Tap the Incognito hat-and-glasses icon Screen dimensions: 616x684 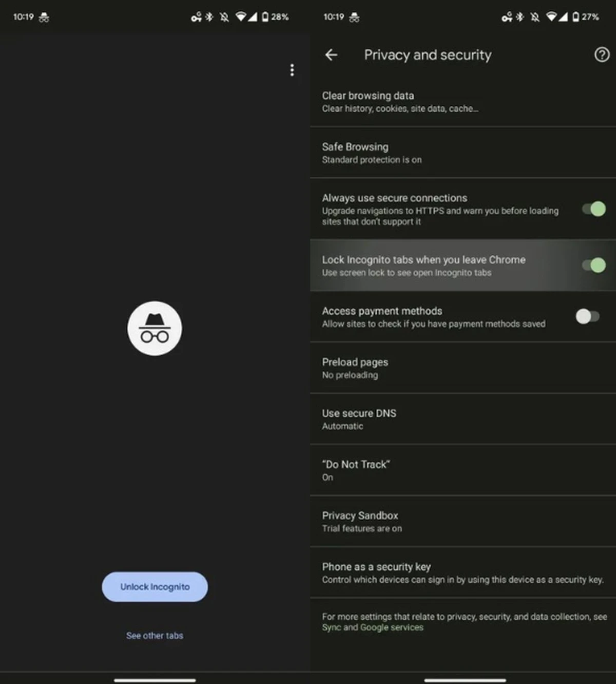pos(155,328)
